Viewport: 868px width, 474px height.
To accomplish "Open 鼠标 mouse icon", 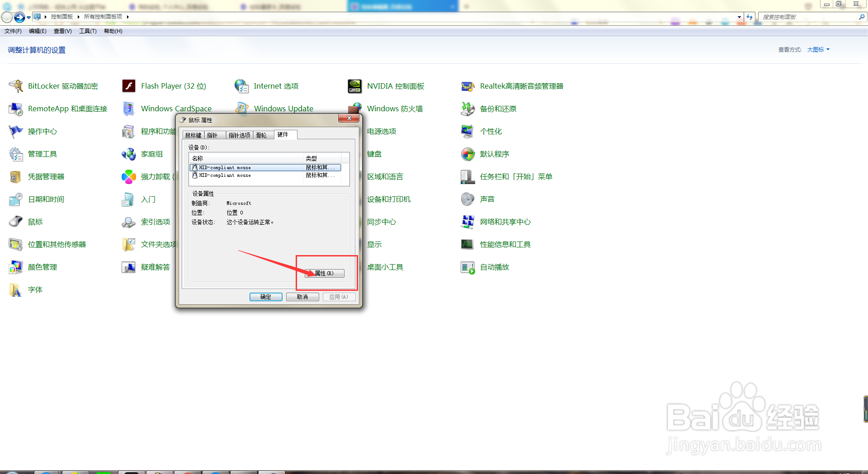I will (16, 222).
